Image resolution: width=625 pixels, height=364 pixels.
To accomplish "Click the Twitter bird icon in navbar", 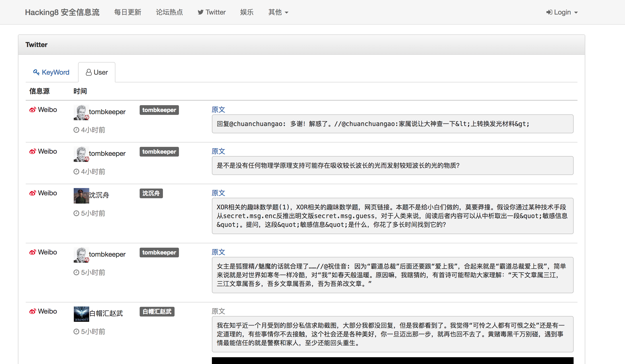I will click(201, 12).
